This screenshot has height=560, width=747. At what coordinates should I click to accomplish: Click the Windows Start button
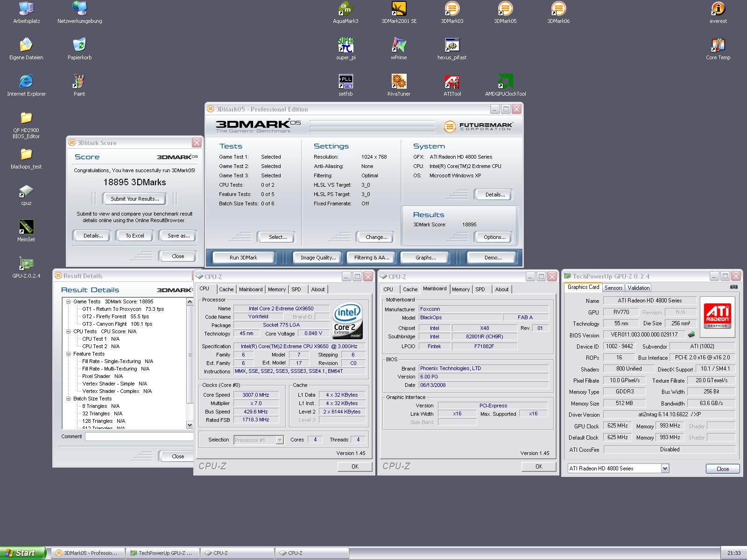23,553
